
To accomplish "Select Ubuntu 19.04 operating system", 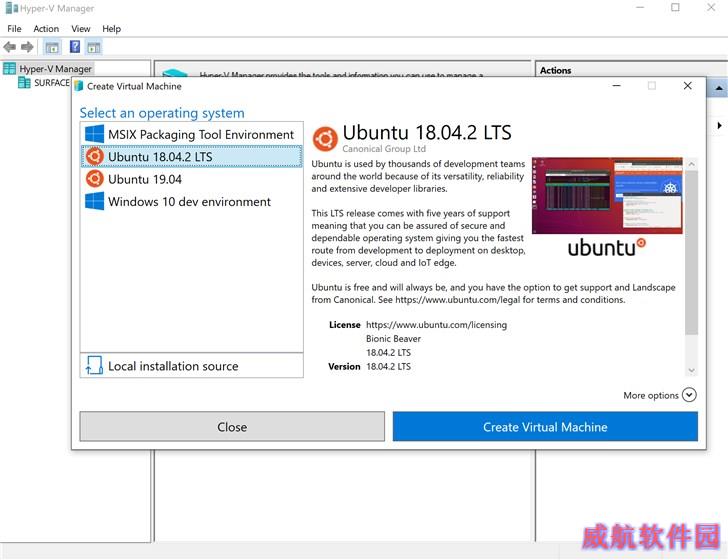I will (x=192, y=179).
